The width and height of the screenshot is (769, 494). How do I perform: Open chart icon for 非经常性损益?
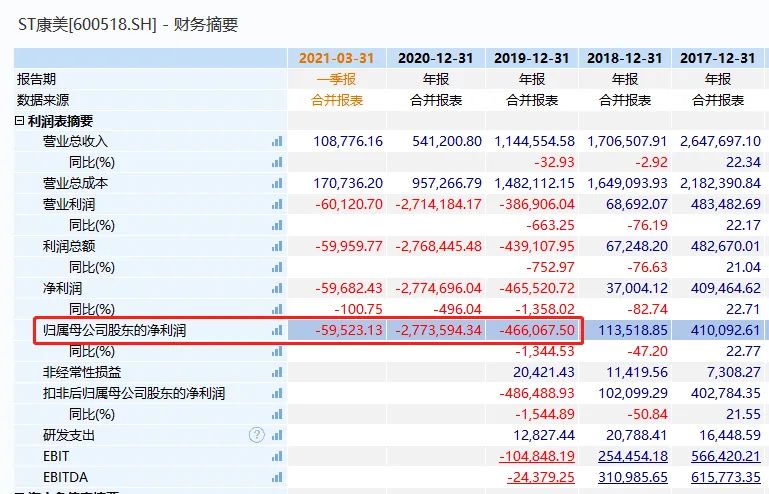[277, 372]
